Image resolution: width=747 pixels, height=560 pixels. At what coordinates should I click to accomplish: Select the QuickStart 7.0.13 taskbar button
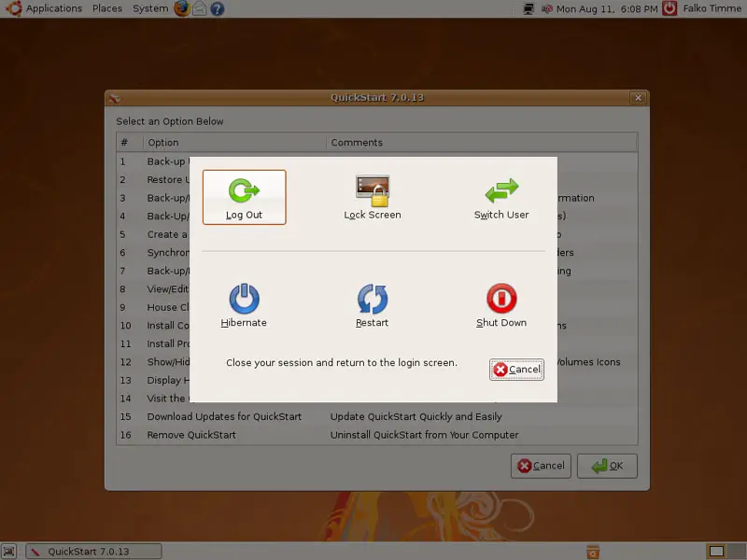coord(94,552)
